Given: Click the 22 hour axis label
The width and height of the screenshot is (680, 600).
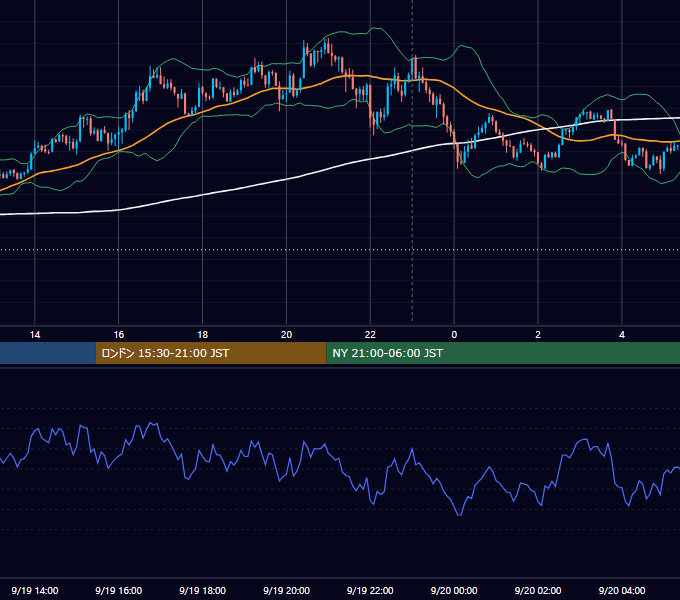Looking at the screenshot, I should tap(370, 335).
